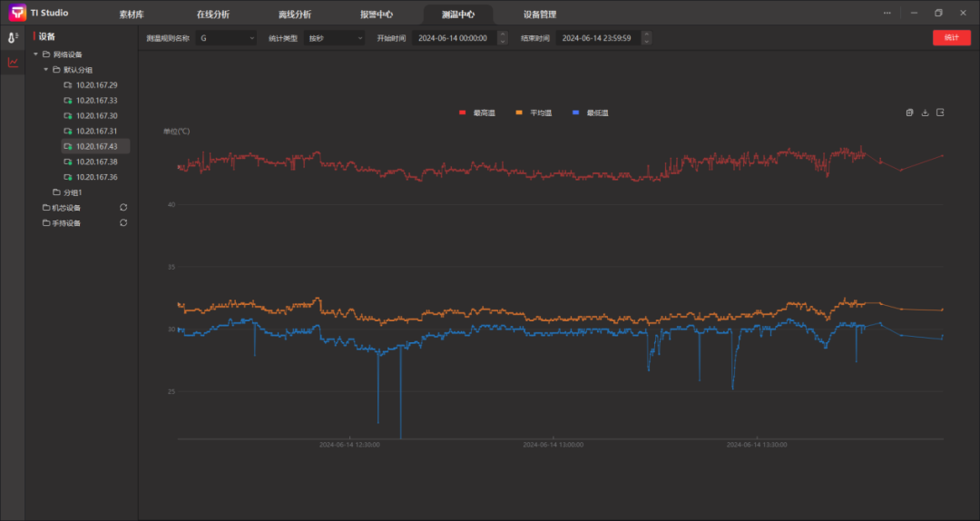This screenshot has width=980, height=521.
Task: Toggle the 最高温 series in legend
Action: pos(478,113)
